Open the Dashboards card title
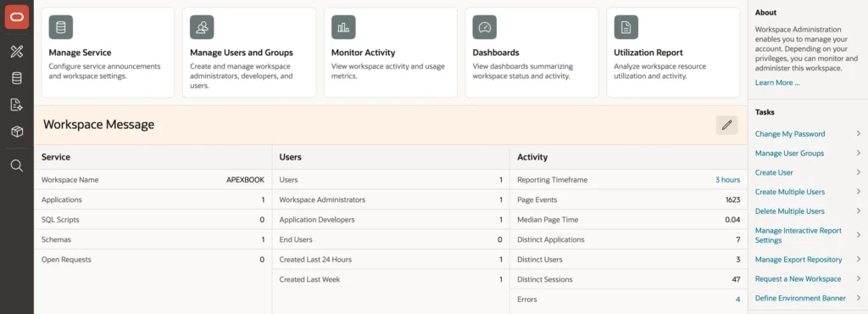The height and width of the screenshot is (314, 868). (x=495, y=53)
